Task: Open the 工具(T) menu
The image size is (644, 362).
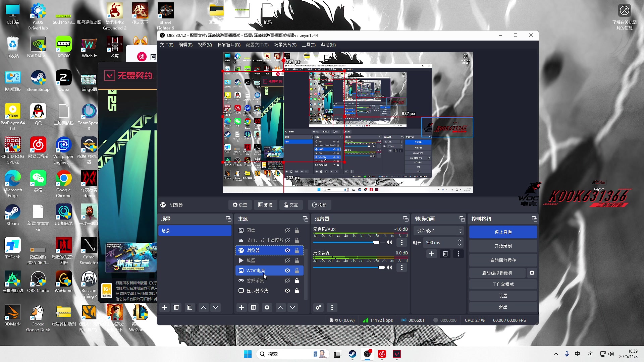Action: pyautogui.click(x=309, y=45)
